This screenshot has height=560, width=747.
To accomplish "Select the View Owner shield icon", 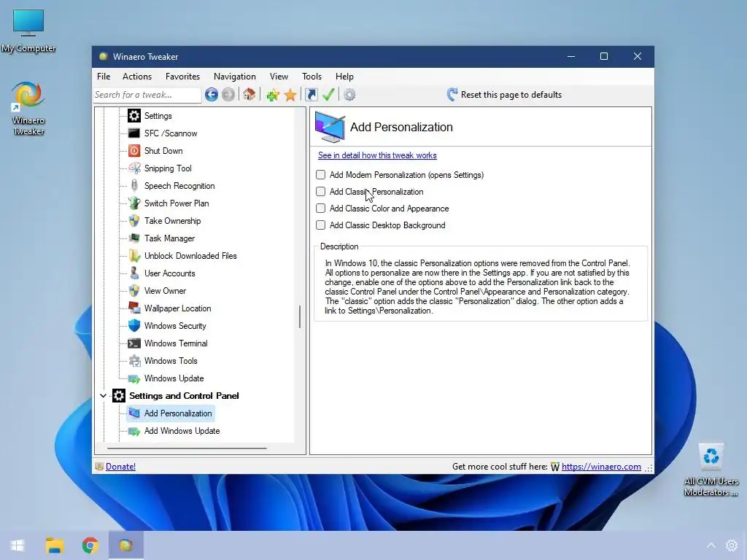I will (134, 291).
